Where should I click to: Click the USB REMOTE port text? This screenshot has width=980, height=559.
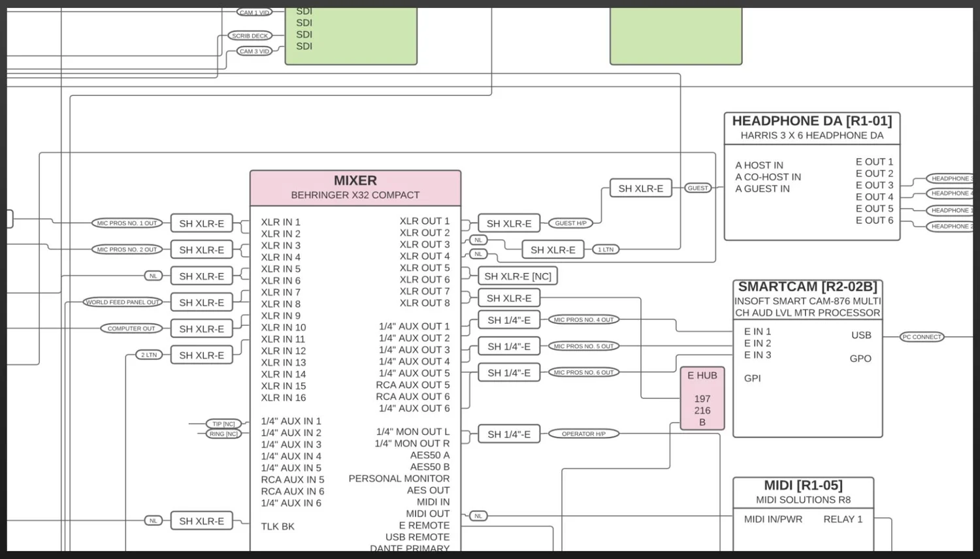tap(417, 537)
